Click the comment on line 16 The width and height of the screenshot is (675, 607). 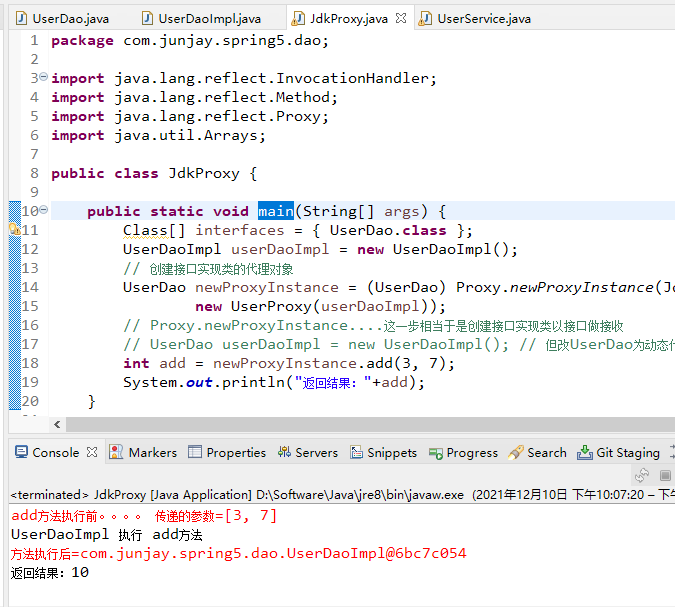373,325
